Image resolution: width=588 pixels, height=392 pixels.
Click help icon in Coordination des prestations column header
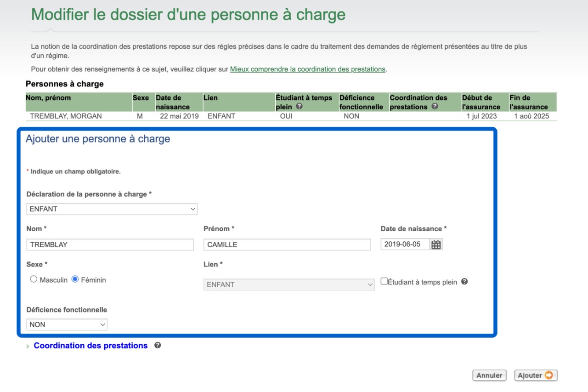(435, 107)
